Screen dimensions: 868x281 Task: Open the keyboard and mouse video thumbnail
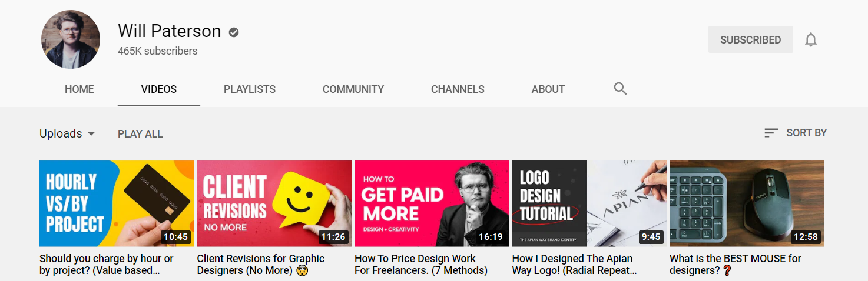pyautogui.click(x=747, y=203)
